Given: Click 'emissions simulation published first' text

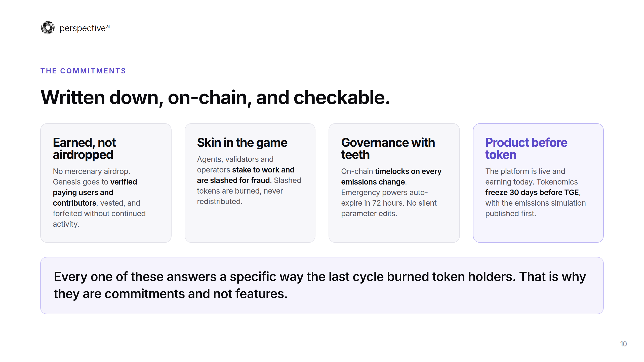Looking at the screenshot, I should coord(536,208).
